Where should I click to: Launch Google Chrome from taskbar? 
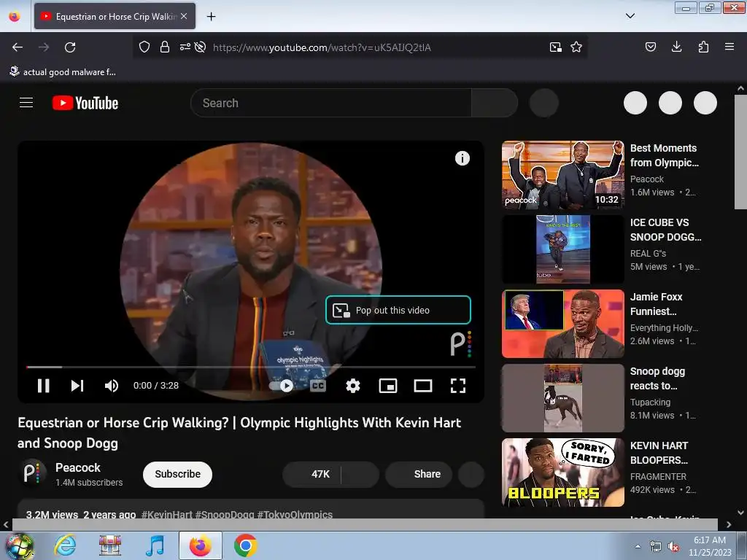245,545
